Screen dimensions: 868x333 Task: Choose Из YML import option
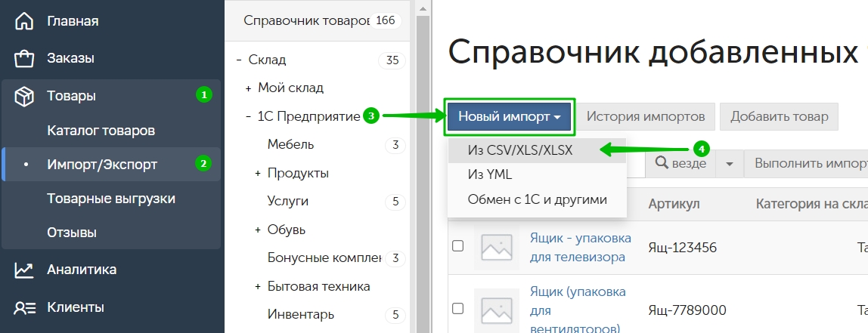point(536,174)
